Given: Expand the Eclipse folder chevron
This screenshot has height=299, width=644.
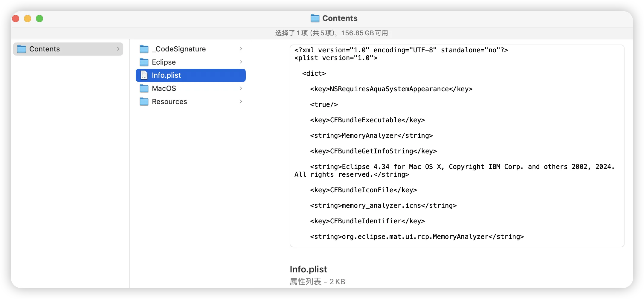Looking at the screenshot, I should 241,62.
